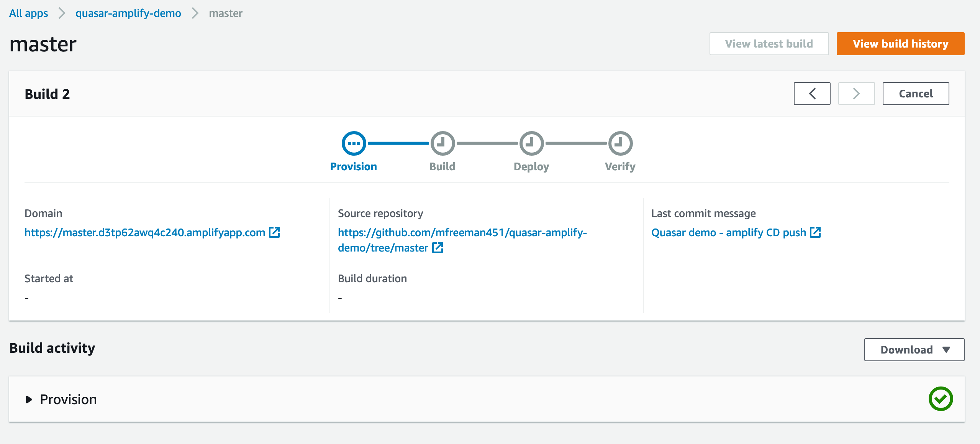Expand the Provision build activity section

point(68,399)
